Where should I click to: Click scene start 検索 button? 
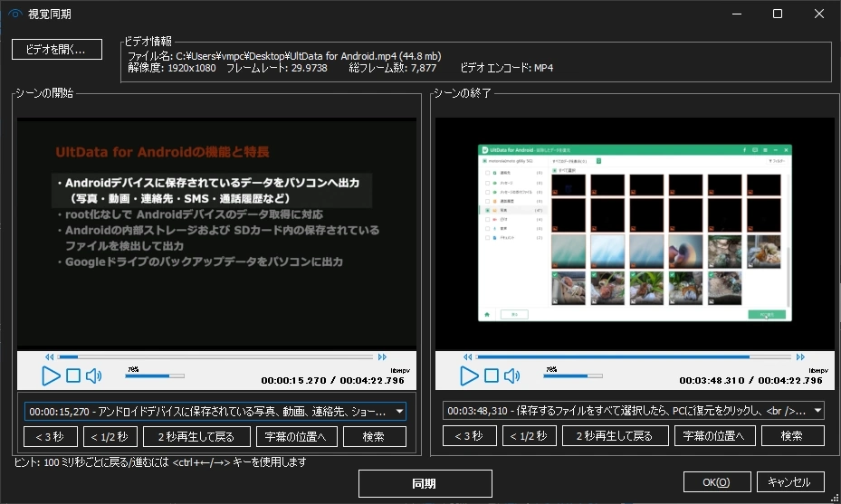(375, 436)
